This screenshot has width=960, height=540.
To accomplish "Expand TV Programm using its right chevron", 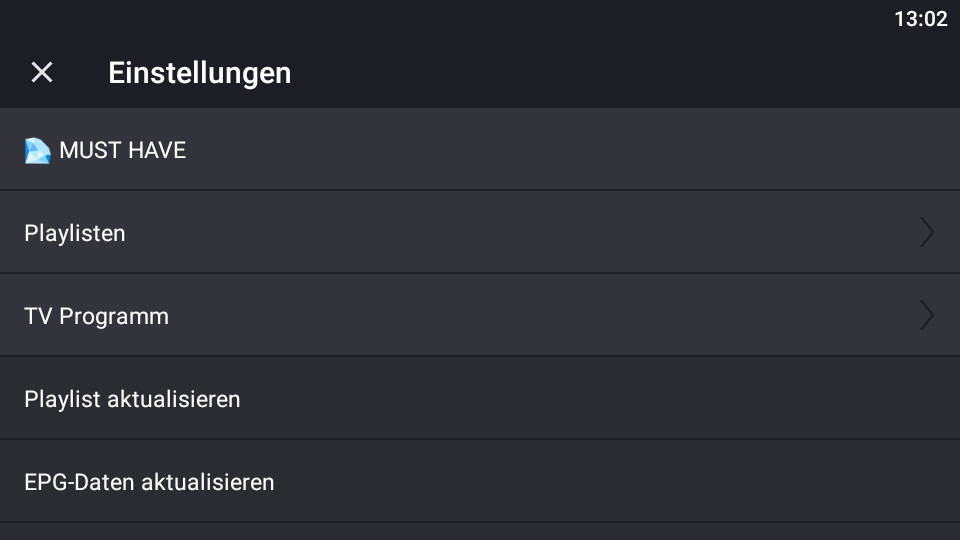I will pos(927,315).
